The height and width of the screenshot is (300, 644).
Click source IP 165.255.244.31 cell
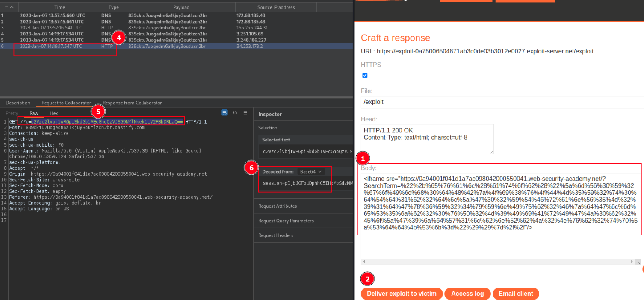coord(252,27)
